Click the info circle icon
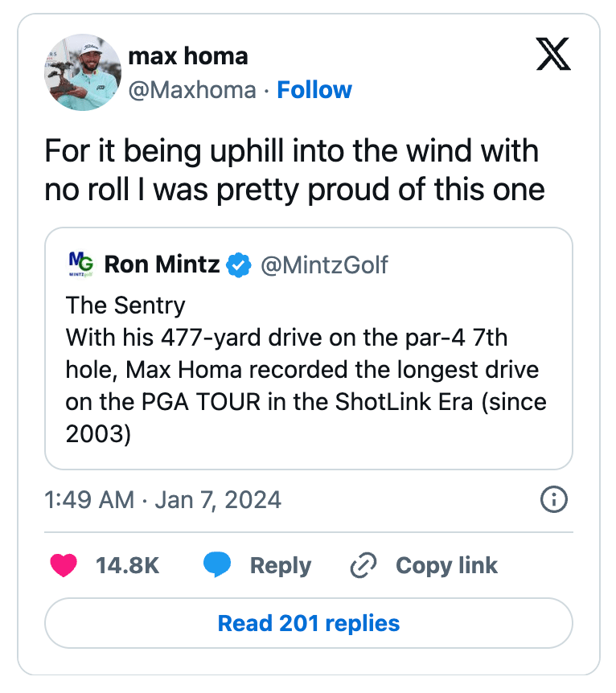The width and height of the screenshot is (616, 693). tap(554, 499)
